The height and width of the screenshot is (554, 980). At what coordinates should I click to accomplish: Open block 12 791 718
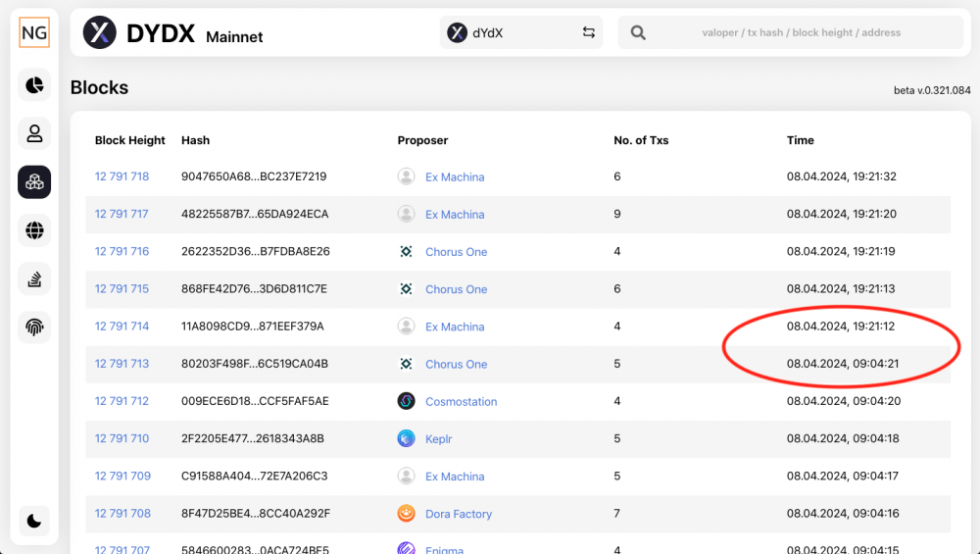[x=122, y=176]
